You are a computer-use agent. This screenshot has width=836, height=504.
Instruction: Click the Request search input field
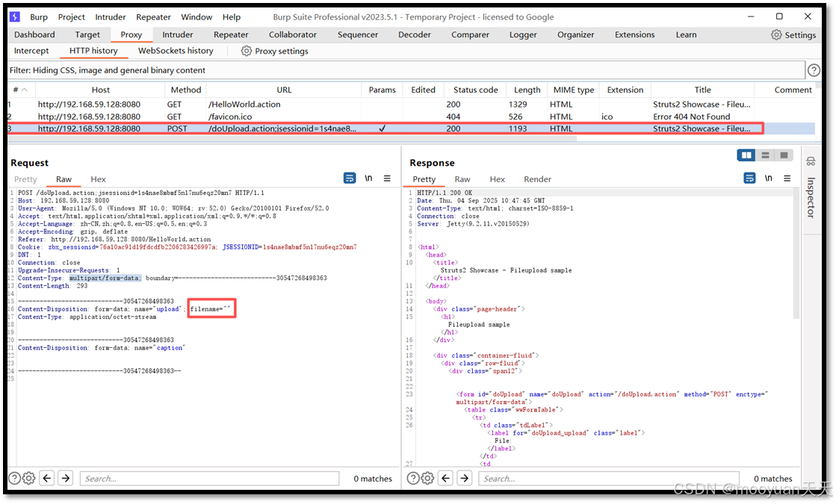(209, 479)
